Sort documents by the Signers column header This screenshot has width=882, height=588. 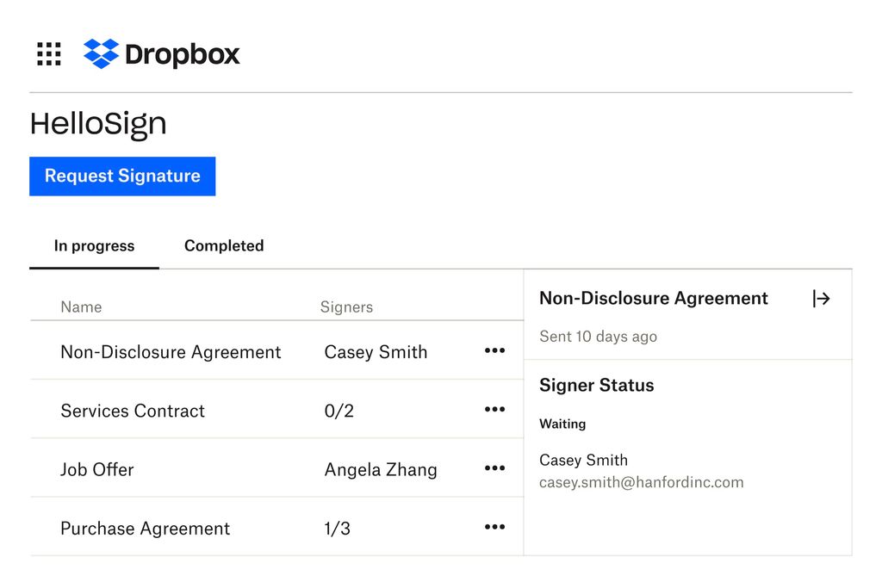point(346,306)
